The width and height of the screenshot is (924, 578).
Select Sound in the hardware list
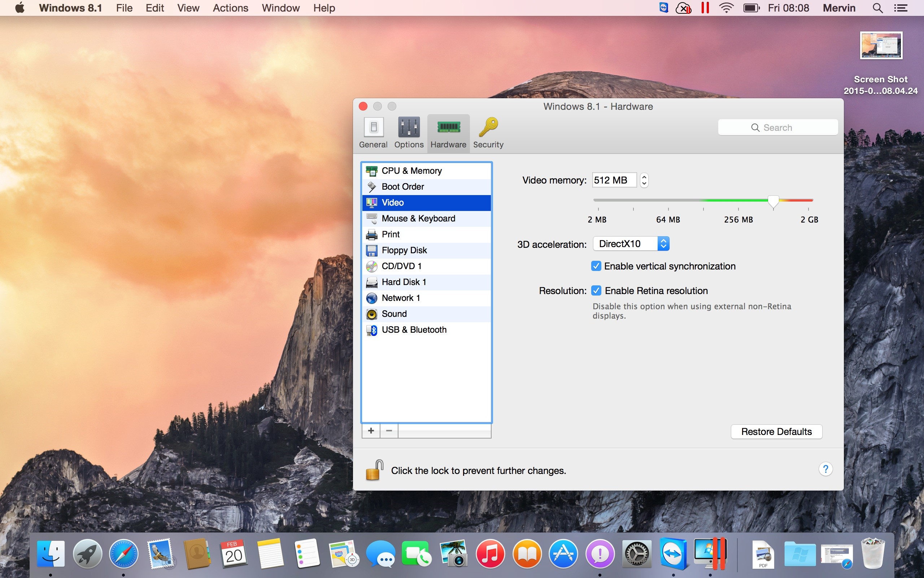[426, 314]
